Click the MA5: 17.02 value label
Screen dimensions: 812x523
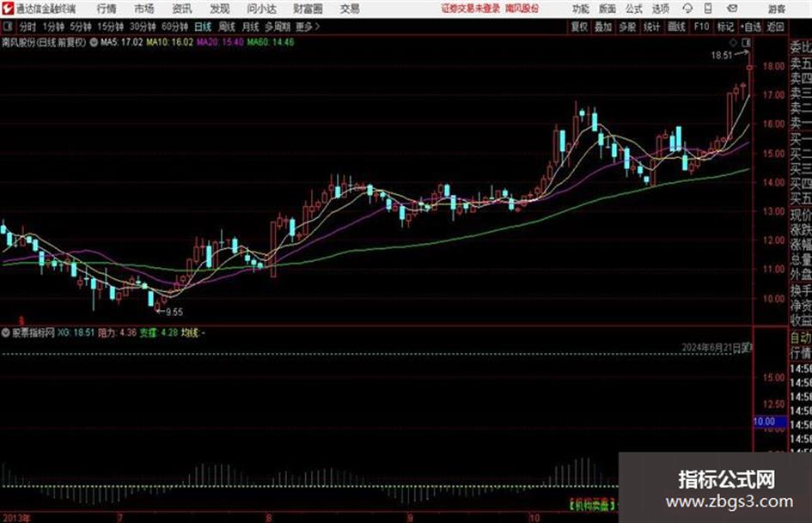(x=121, y=42)
